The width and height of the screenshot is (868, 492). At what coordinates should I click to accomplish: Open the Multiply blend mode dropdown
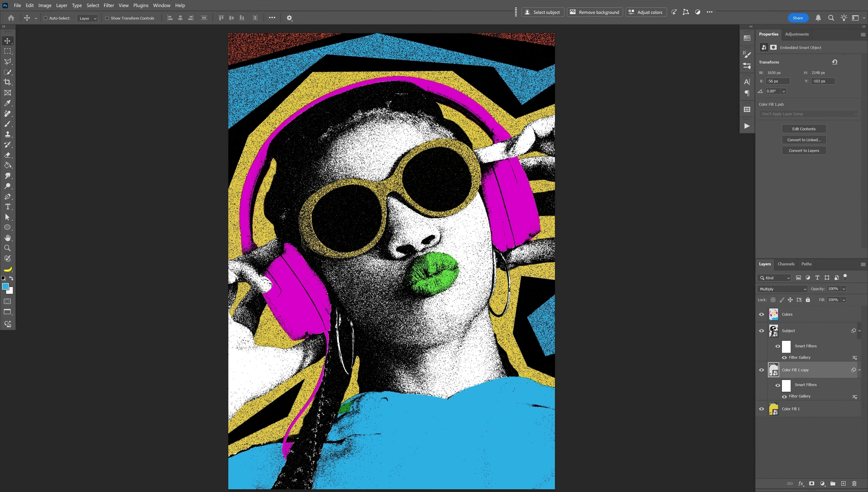(783, 289)
